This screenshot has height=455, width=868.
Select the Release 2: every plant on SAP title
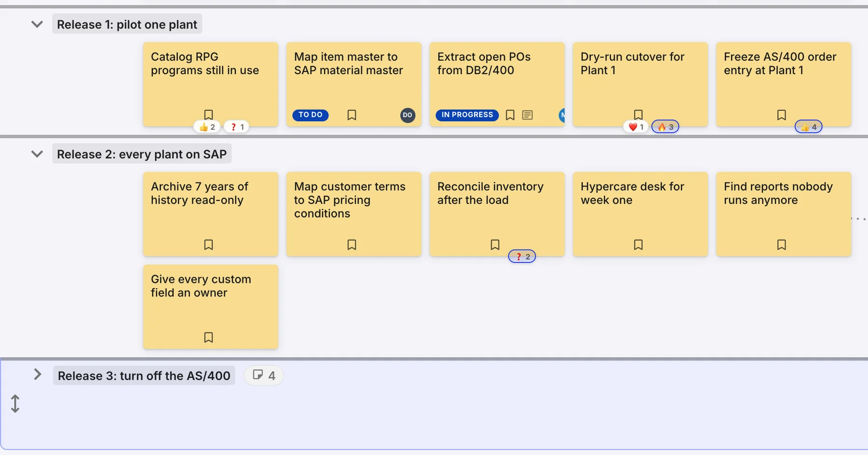point(142,154)
